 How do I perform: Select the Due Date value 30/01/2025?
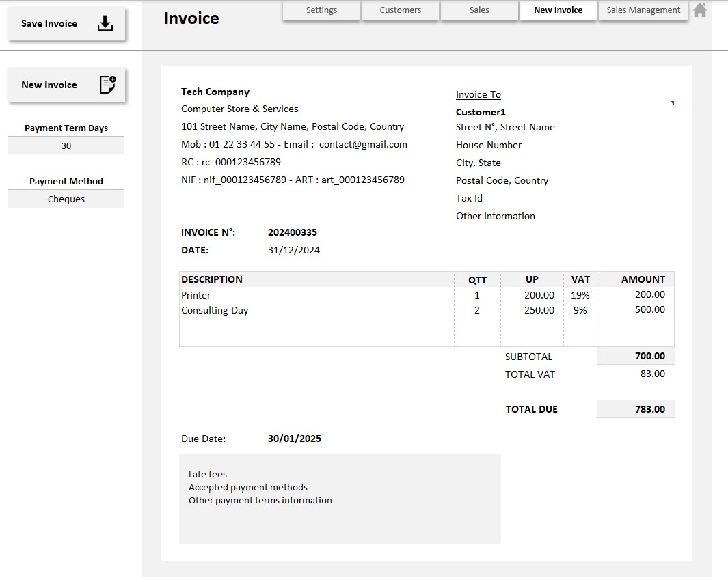[x=294, y=438]
